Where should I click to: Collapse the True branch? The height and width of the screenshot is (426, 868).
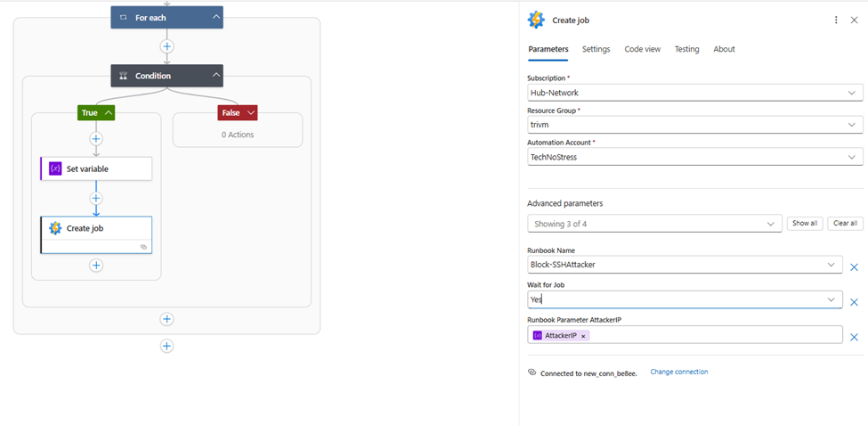(109, 113)
